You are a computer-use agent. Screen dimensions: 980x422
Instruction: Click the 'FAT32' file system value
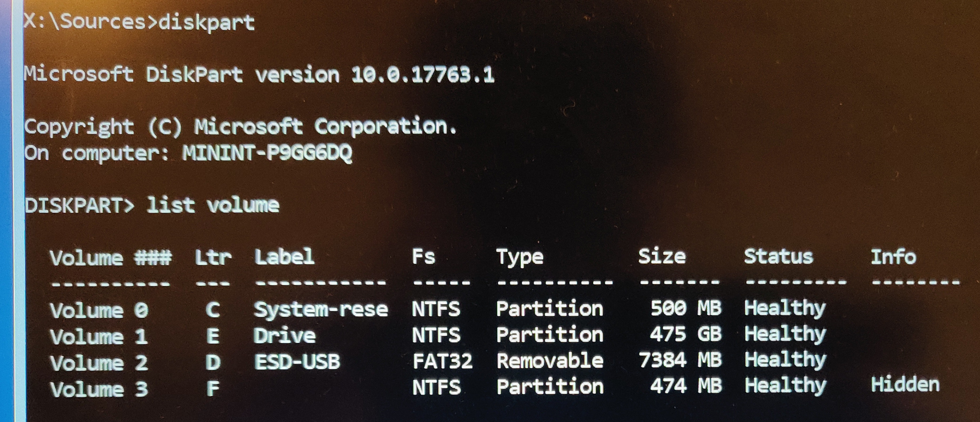coord(442,361)
